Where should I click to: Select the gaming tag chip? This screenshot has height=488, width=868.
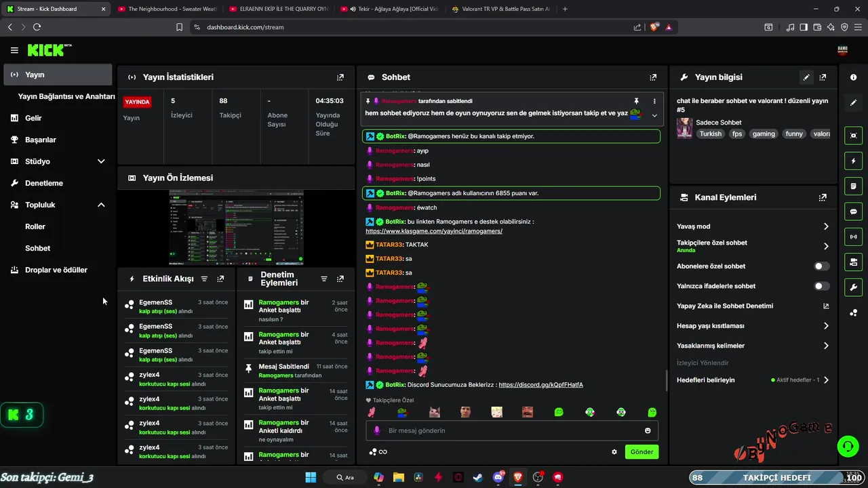coord(763,134)
